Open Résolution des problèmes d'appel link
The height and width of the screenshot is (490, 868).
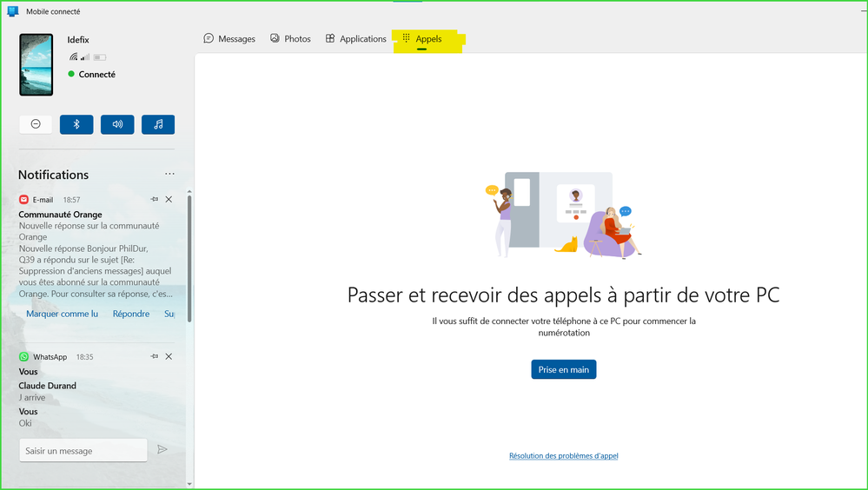[x=564, y=455]
